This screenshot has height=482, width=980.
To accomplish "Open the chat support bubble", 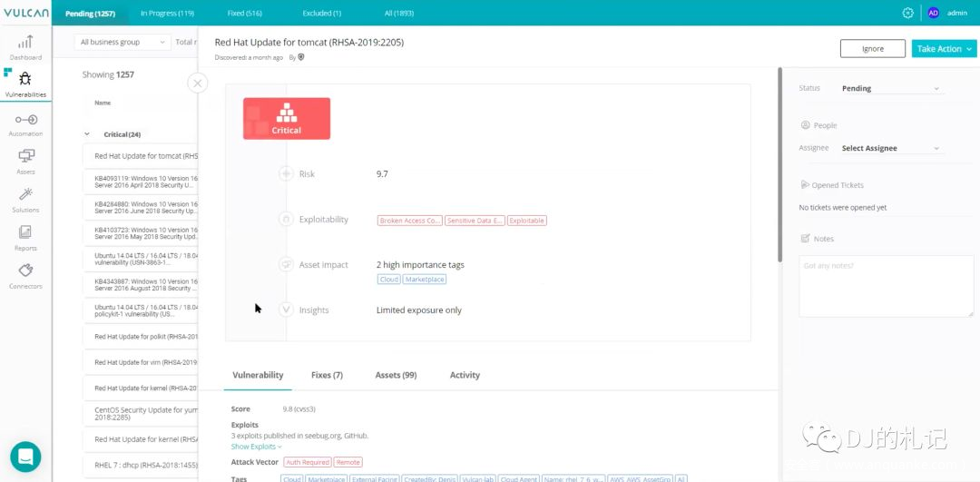I will (25, 457).
